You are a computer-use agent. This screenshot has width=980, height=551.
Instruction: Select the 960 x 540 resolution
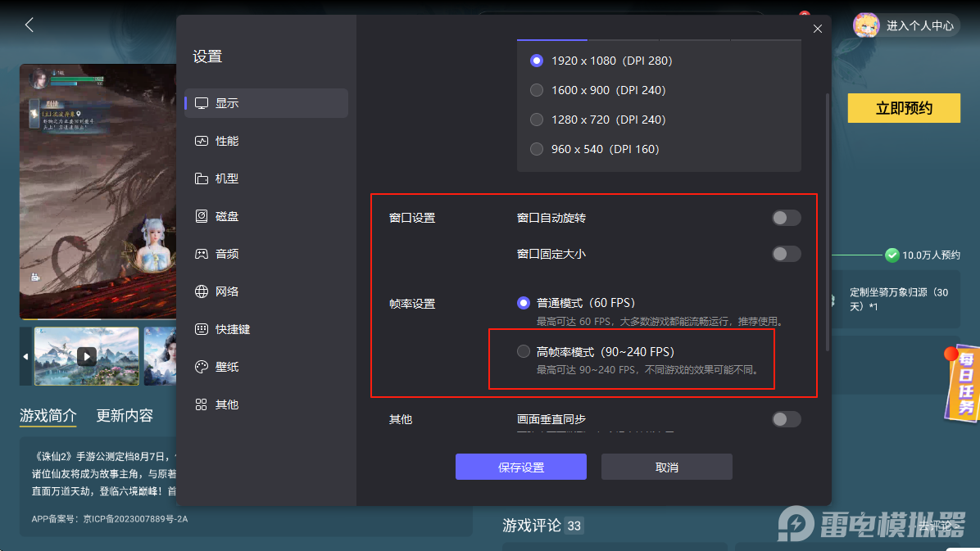(x=536, y=149)
